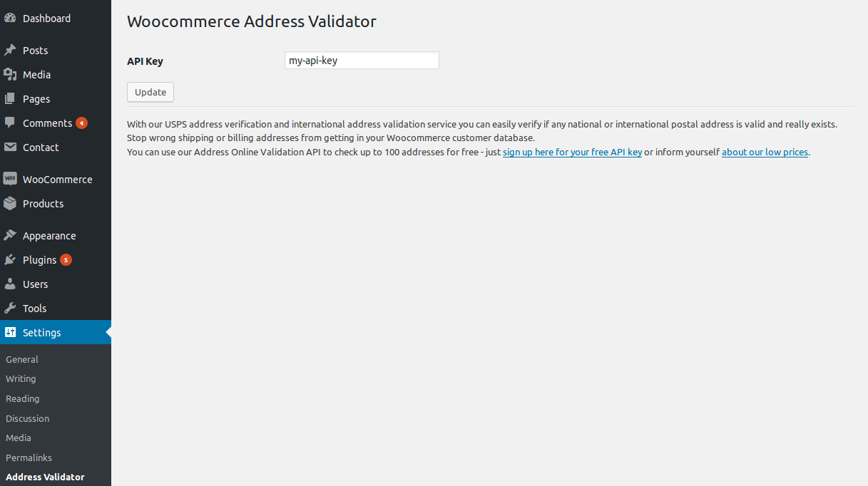Click the Pages stacked-sheets icon
The width and height of the screenshot is (868, 486).
(10, 99)
